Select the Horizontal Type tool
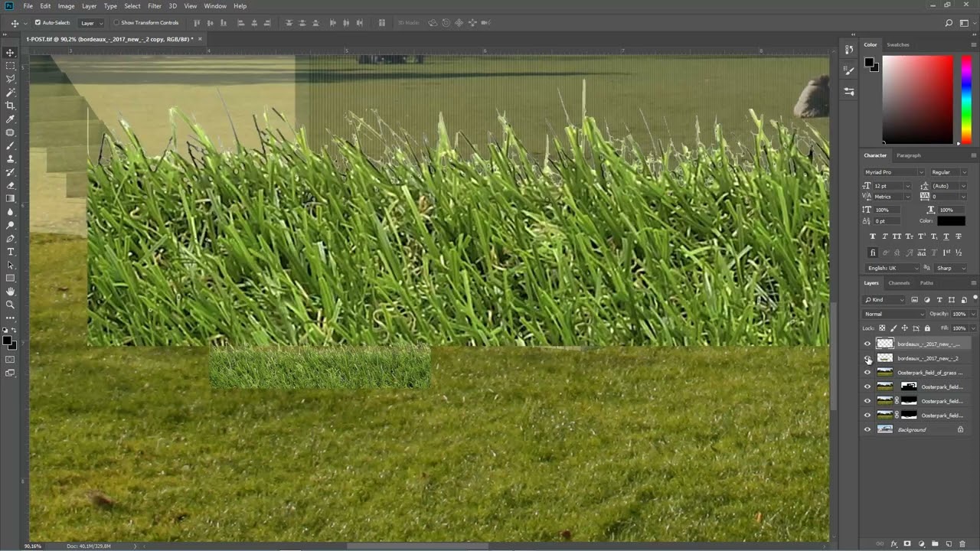This screenshot has height=551, width=980. (10, 252)
